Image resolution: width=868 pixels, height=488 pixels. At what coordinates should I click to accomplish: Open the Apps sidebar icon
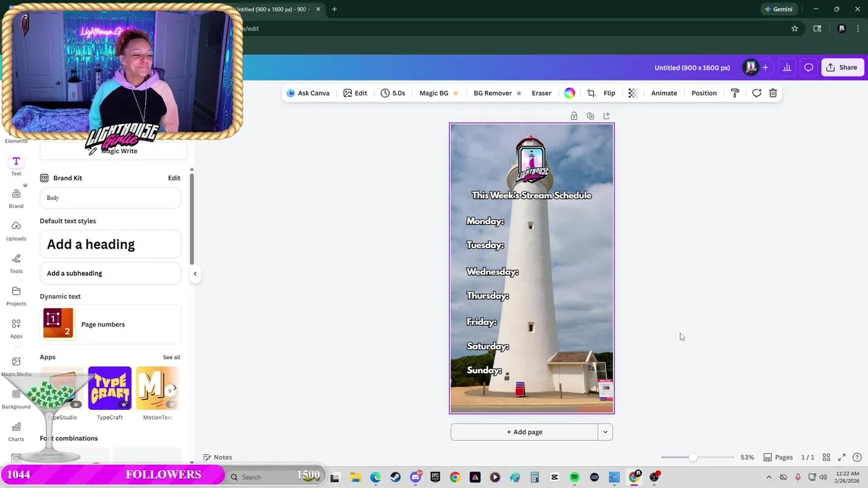click(x=16, y=328)
